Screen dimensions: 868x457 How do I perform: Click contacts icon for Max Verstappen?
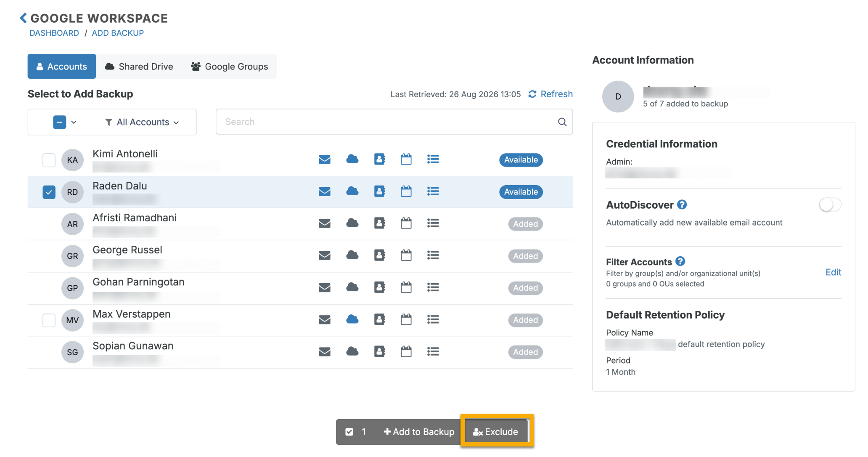[380, 319]
